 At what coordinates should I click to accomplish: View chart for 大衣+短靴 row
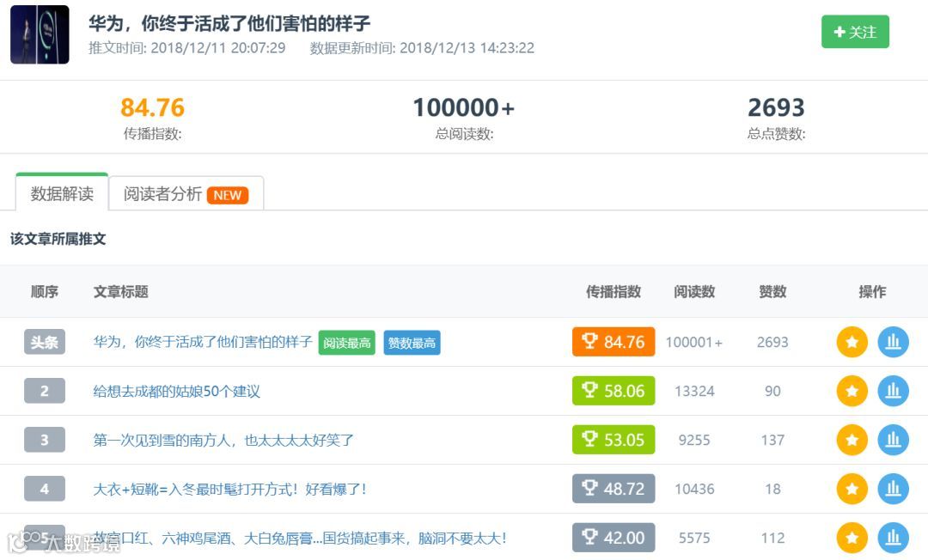[x=893, y=489]
